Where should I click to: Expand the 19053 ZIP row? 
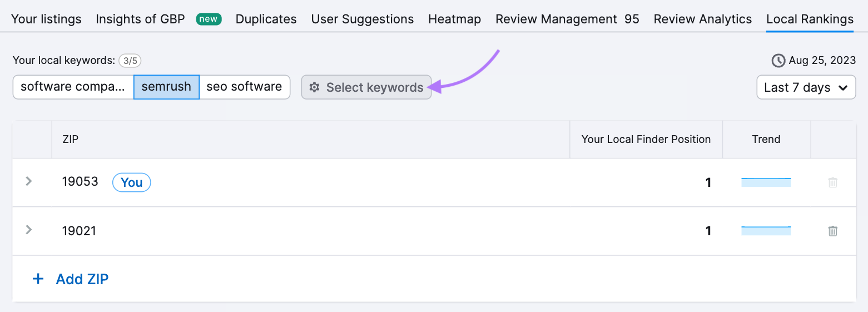pyautogui.click(x=29, y=181)
